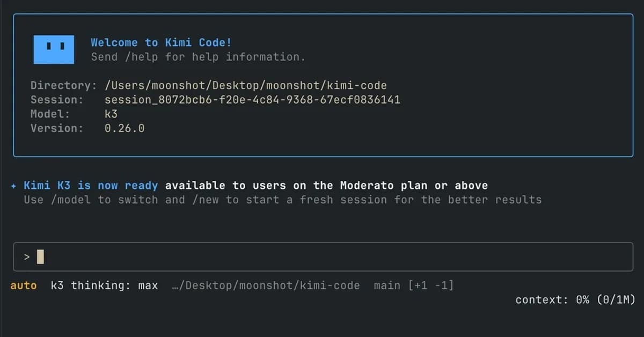644x337 pixels.
Task: Click the blinking cursor block in the prompt
Action: 40,257
